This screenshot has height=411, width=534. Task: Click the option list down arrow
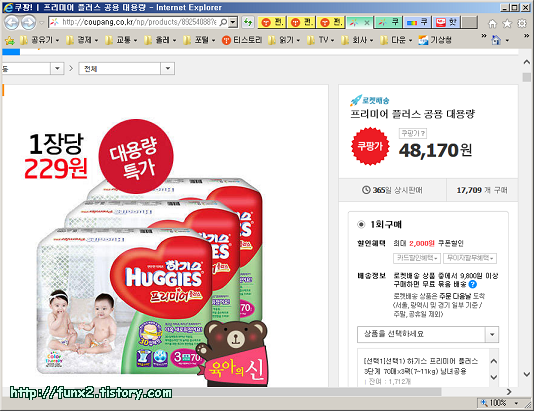pyautogui.click(x=494, y=377)
